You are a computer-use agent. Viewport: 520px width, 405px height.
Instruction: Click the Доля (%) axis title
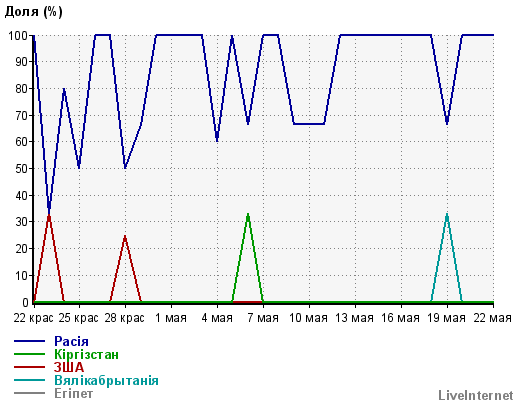tap(33, 12)
